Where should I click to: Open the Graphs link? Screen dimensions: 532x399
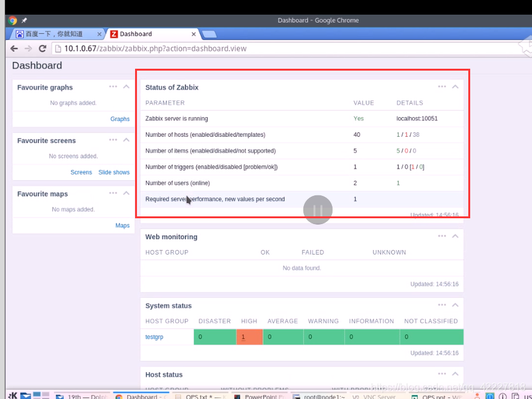[x=120, y=119]
